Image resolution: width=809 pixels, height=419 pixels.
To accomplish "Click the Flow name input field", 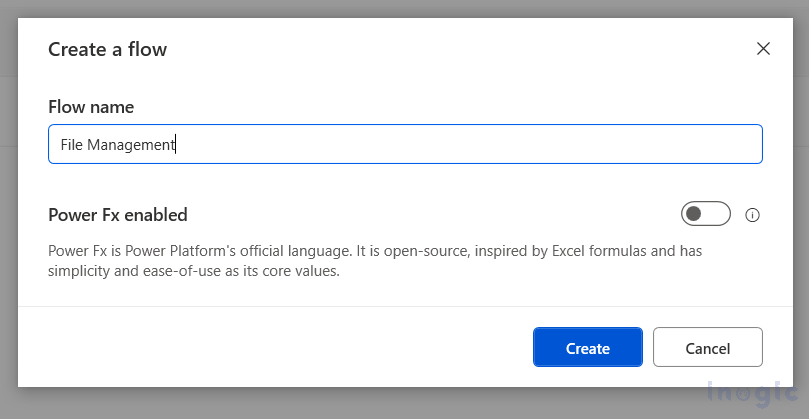I will click(405, 144).
